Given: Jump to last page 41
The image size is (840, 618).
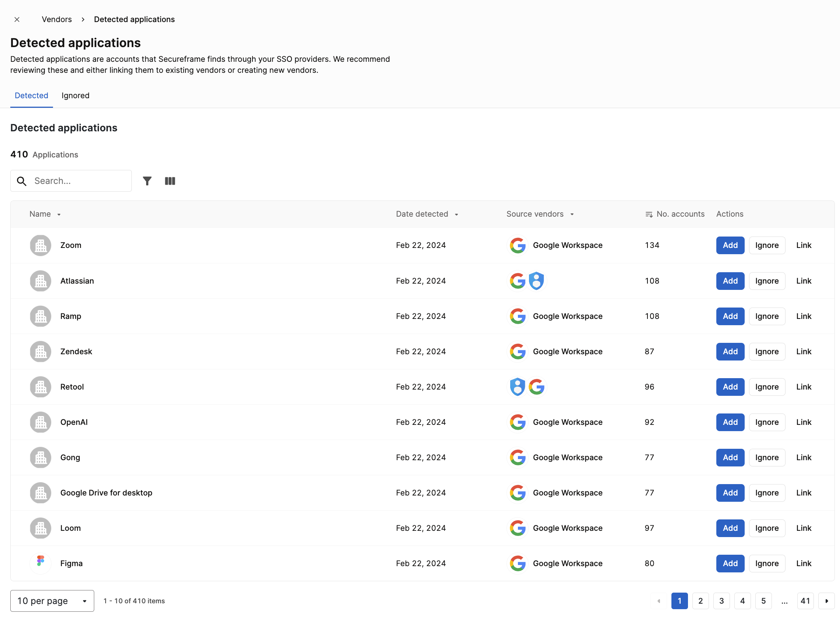Looking at the screenshot, I should point(805,601).
